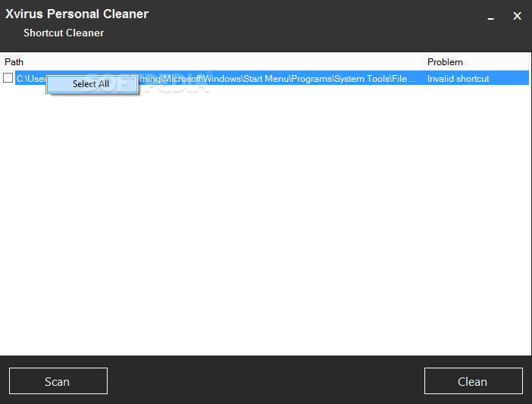Check the box for the invalid shortcut row
The height and width of the screenshot is (404, 532).
[8, 78]
